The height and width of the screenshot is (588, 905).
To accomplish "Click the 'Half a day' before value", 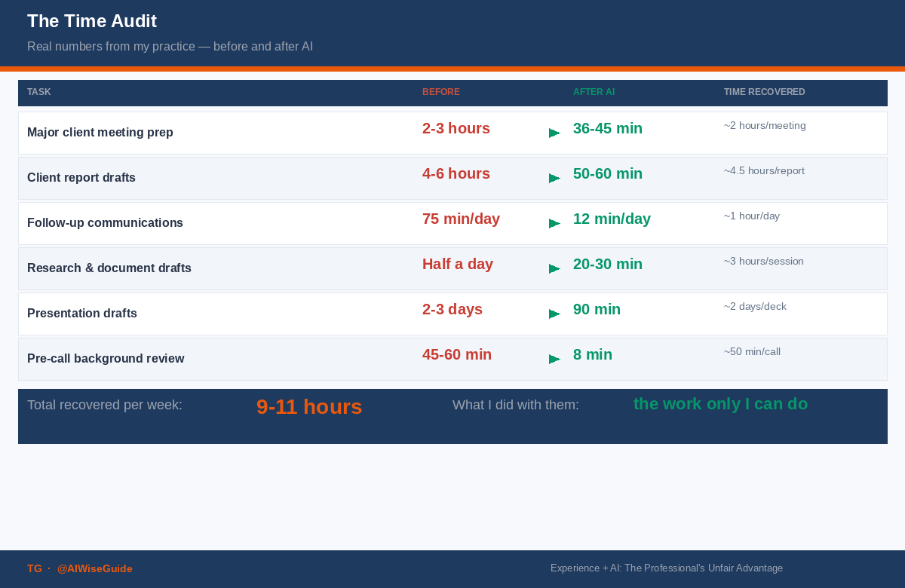I will click(458, 265).
